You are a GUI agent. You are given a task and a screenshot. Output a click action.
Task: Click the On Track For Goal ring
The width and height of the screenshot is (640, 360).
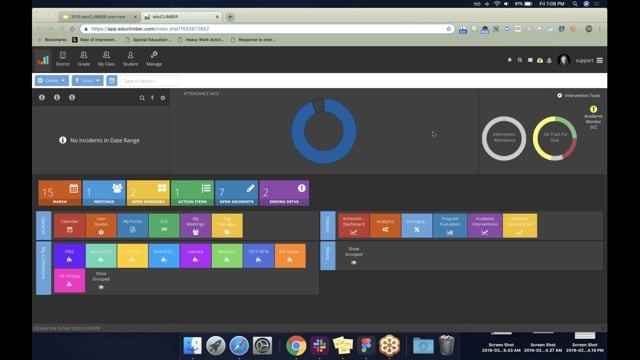[x=555, y=138]
